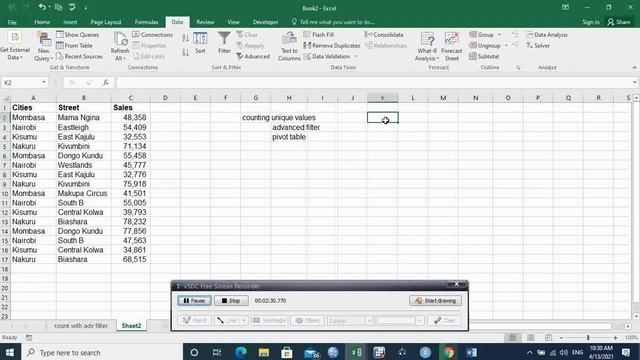Sort Z to A descending
The height and width of the screenshot is (360, 640).
point(185,52)
